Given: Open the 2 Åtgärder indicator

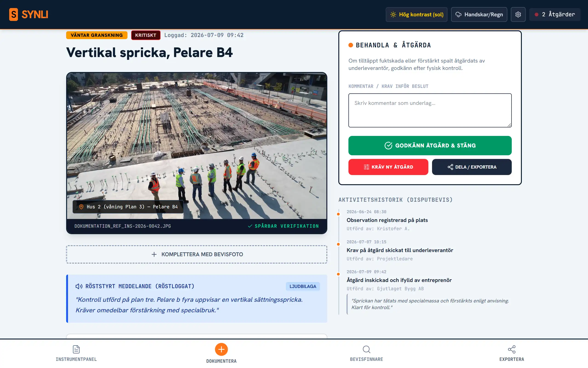Looking at the screenshot, I should 555,14.
